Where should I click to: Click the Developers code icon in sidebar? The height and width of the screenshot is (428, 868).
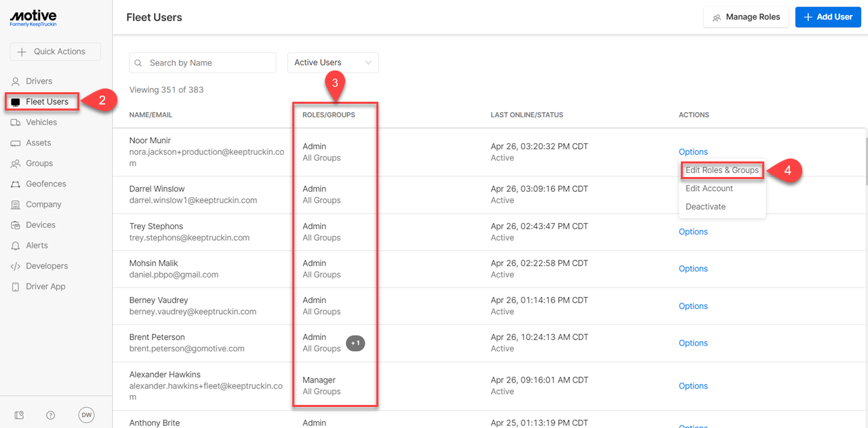coord(16,267)
